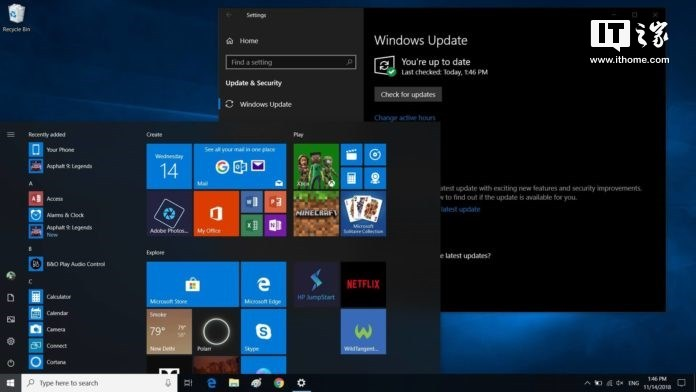Open Change active hours link
This screenshot has width=696, height=392.
405,118
